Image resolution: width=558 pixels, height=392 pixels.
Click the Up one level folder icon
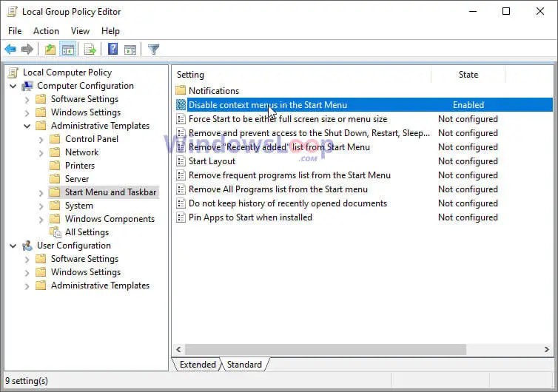click(50, 50)
